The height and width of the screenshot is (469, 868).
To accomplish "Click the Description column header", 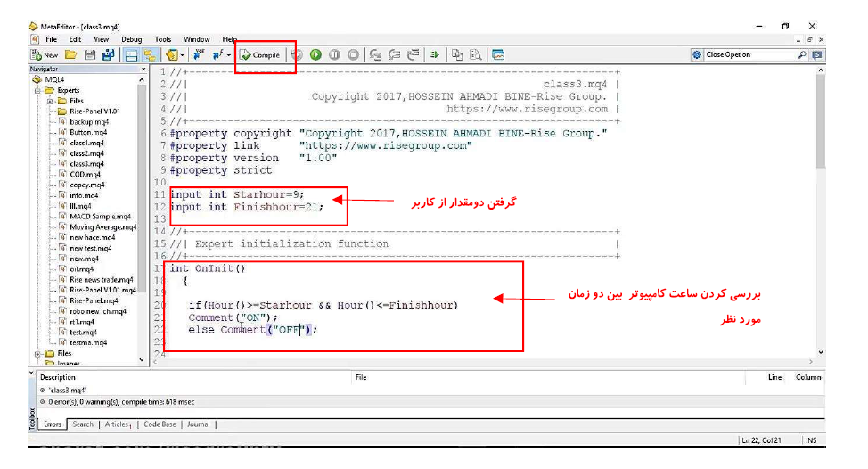I will point(58,377).
